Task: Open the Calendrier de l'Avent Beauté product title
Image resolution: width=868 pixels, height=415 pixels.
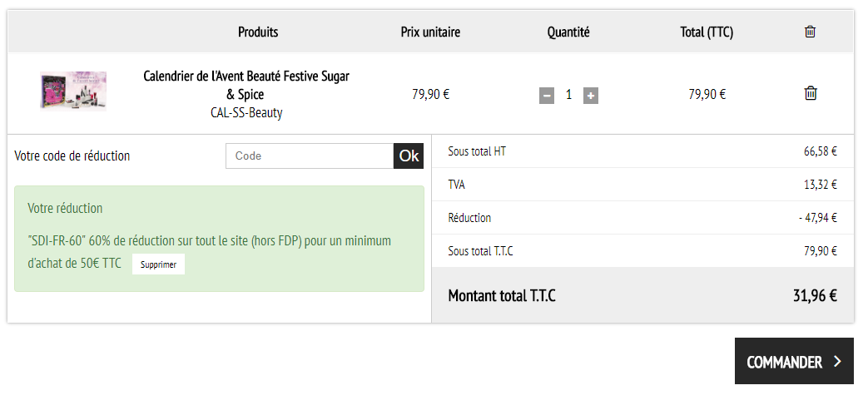Action: [246, 85]
